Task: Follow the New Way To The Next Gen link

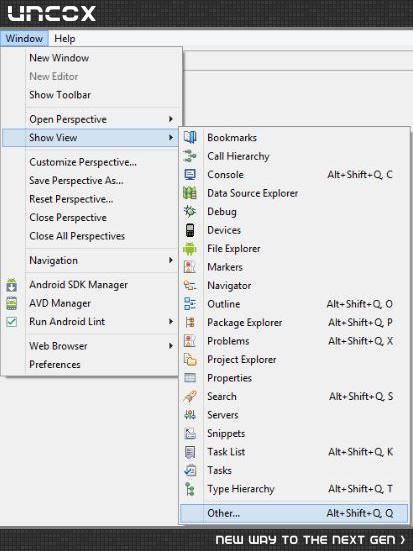Action: [x=310, y=540]
